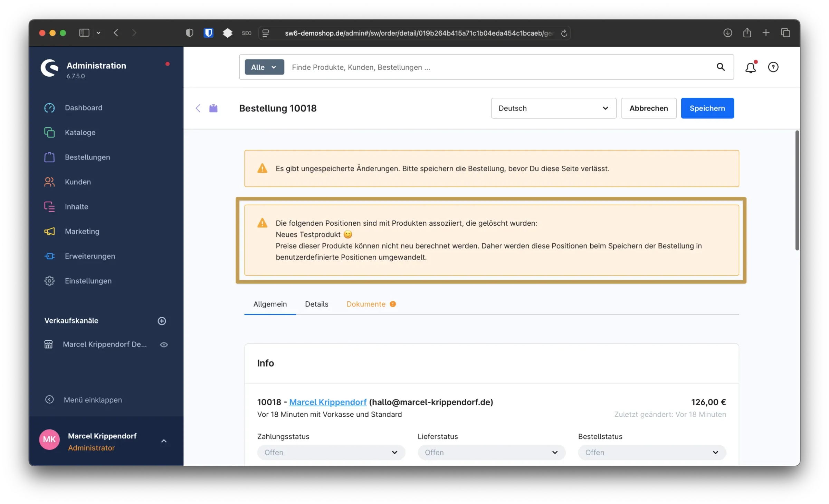829x504 pixels.
Task: Open Einstellungen in the sidebar
Action: (x=88, y=281)
